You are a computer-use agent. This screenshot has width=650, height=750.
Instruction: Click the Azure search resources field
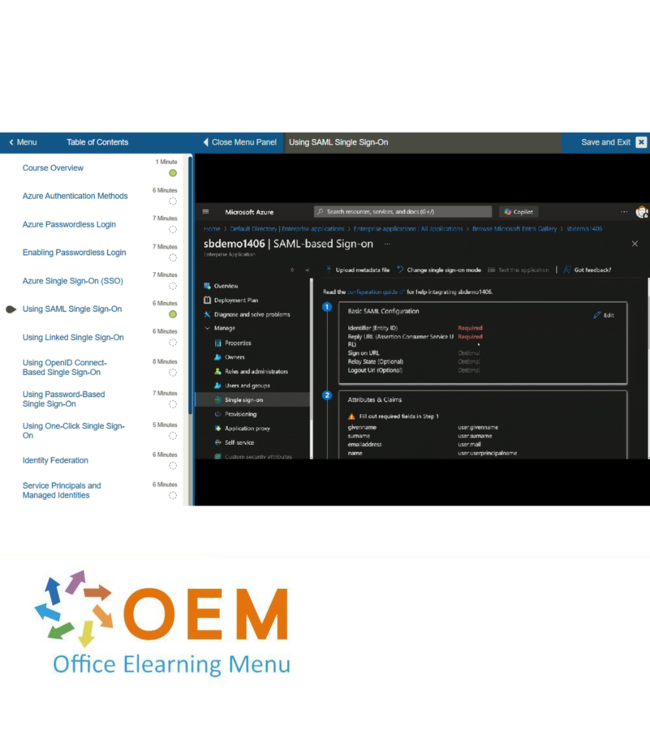pyautogui.click(x=402, y=212)
